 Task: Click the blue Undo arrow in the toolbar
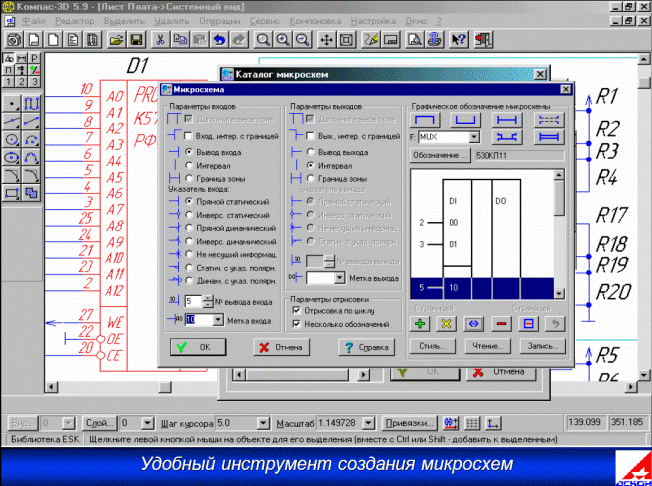pyautogui.click(x=220, y=40)
